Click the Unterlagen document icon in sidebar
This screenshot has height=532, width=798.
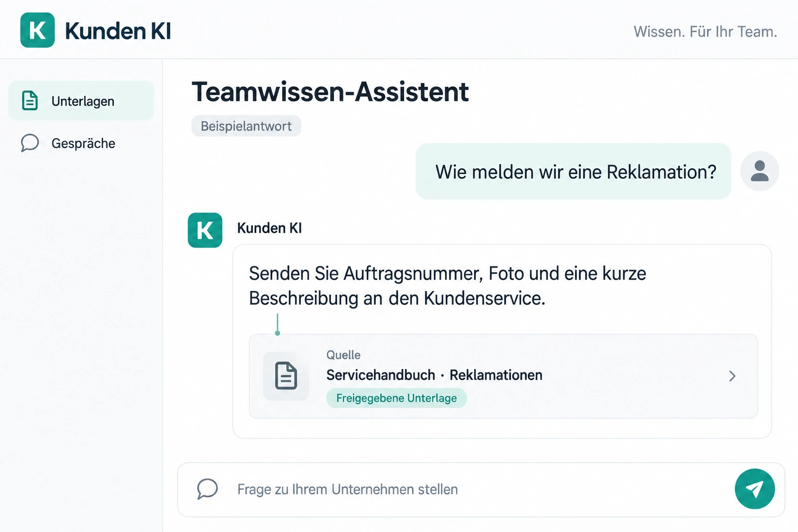30,101
